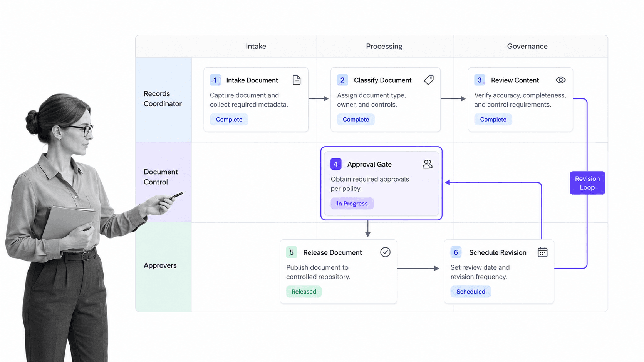Click the In Progress status badge
The image size is (644, 362).
[352, 204]
